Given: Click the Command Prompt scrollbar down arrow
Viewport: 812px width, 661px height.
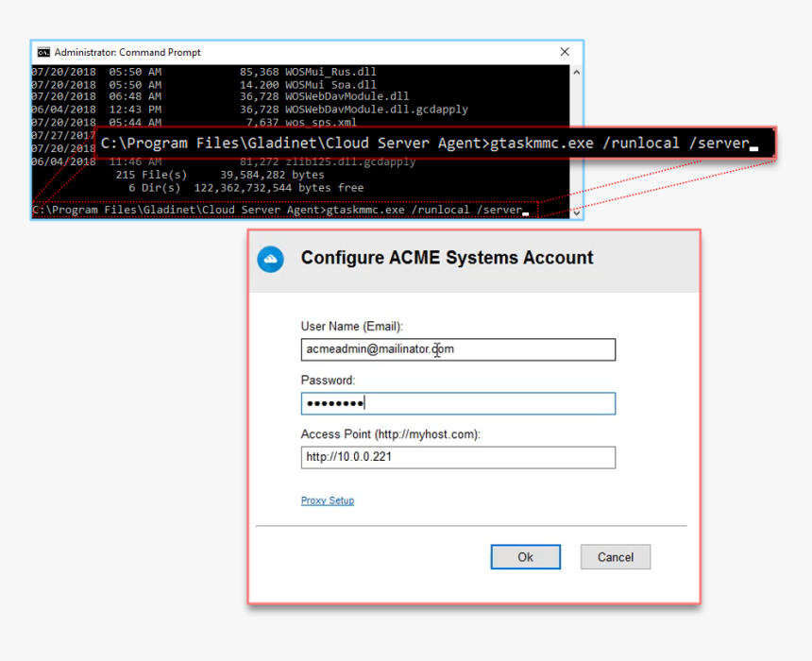Looking at the screenshot, I should pyautogui.click(x=576, y=212).
